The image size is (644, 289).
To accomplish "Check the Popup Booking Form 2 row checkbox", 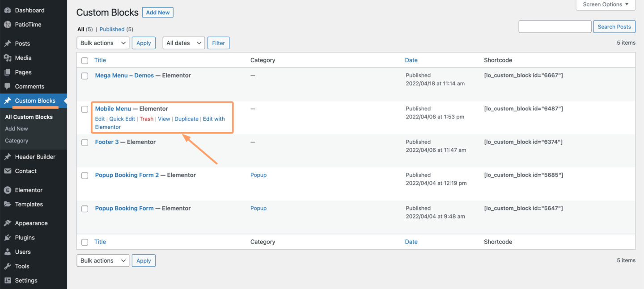I will coord(85,176).
